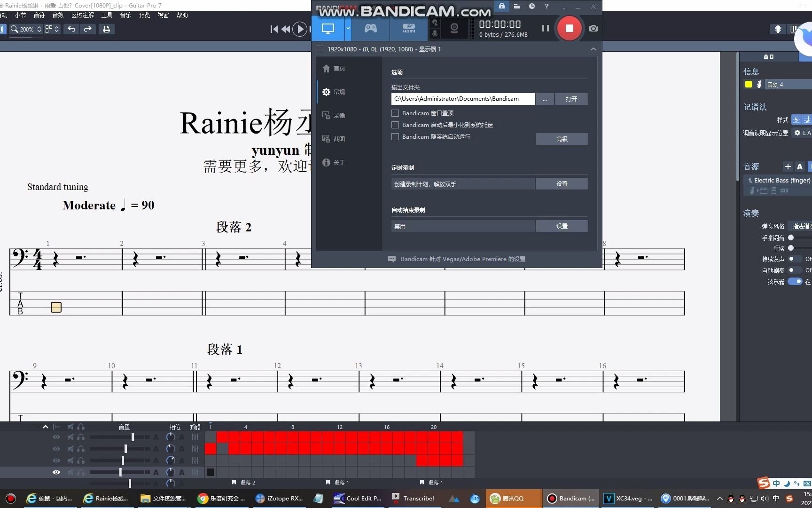
Task: Toggle 自动刷奏 switch
Action: pyautogui.click(x=795, y=270)
